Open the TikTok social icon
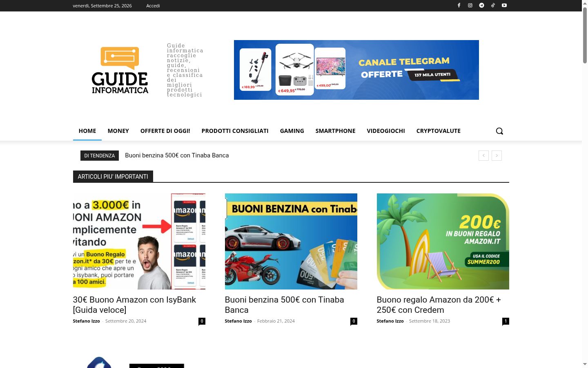The image size is (588, 368). (493, 5)
